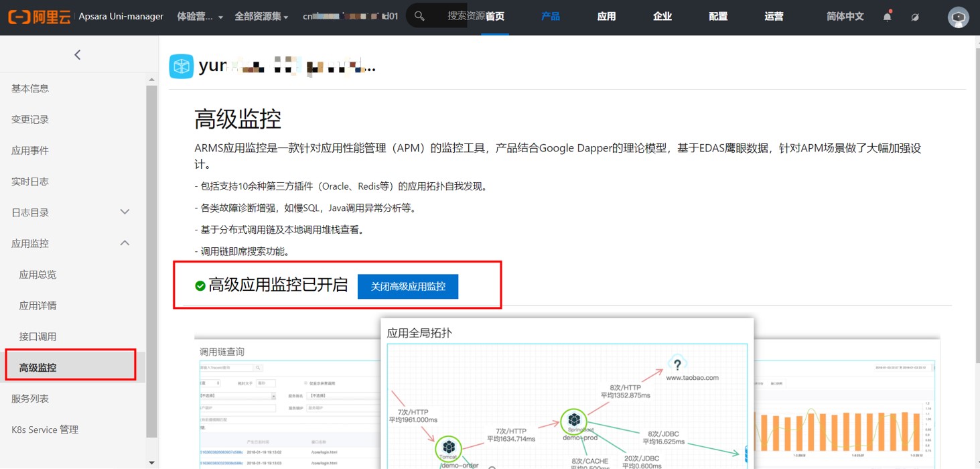This screenshot has width=980, height=469.
Task: Click the 7次/HTTP 平均1634.714ms edge label
Action: coord(511,435)
